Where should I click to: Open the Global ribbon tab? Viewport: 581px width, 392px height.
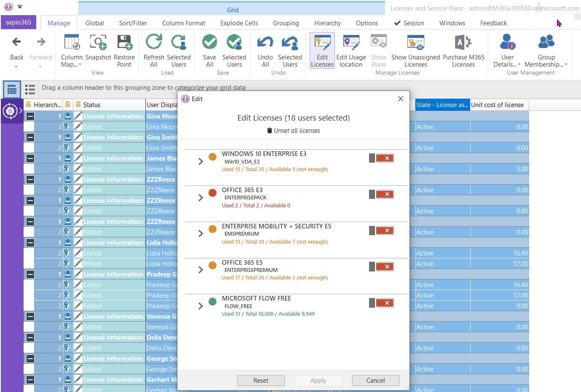click(95, 23)
